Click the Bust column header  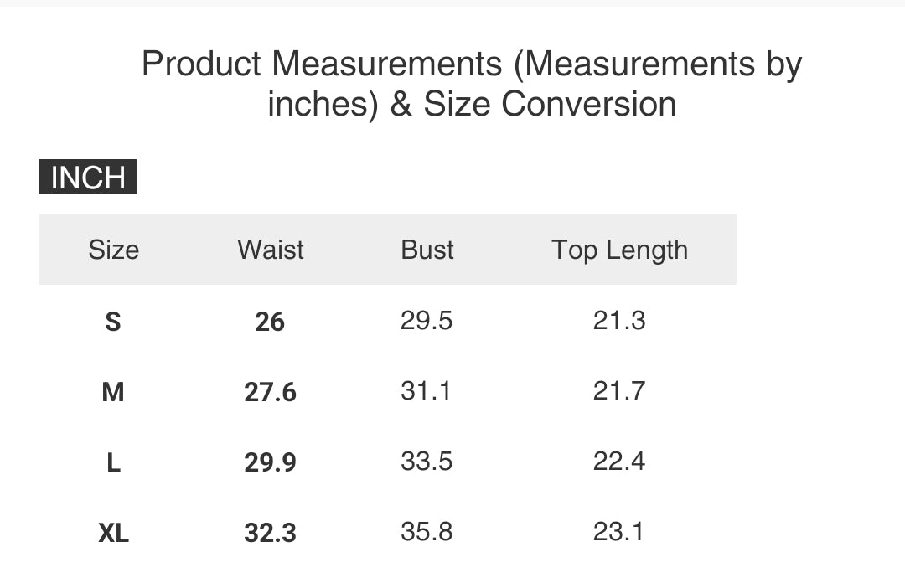pyautogui.click(x=427, y=250)
